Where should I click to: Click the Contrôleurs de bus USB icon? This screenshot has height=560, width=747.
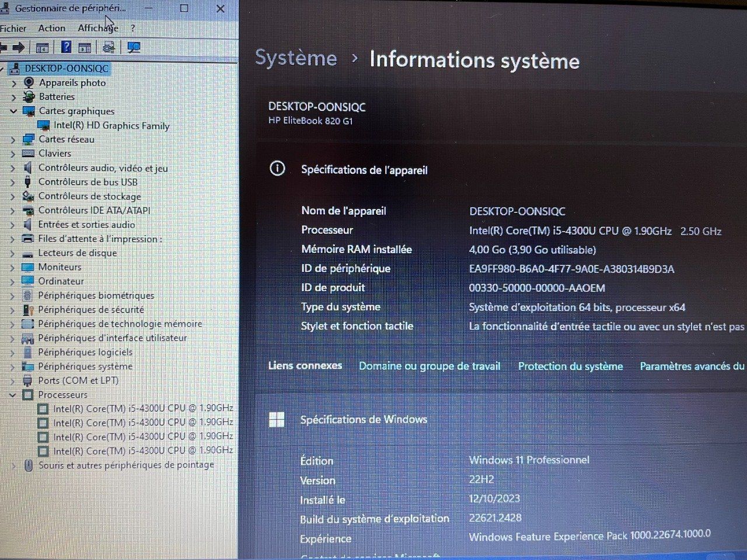coord(27,182)
